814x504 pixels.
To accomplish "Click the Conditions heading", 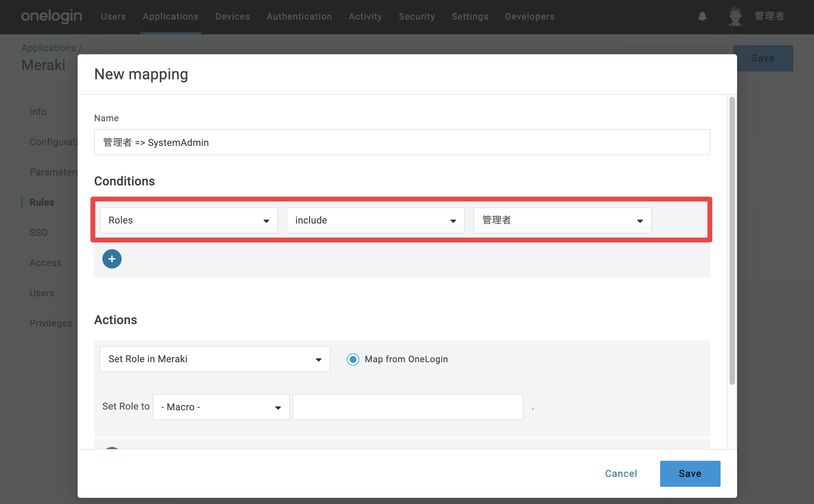I will 124,181.
